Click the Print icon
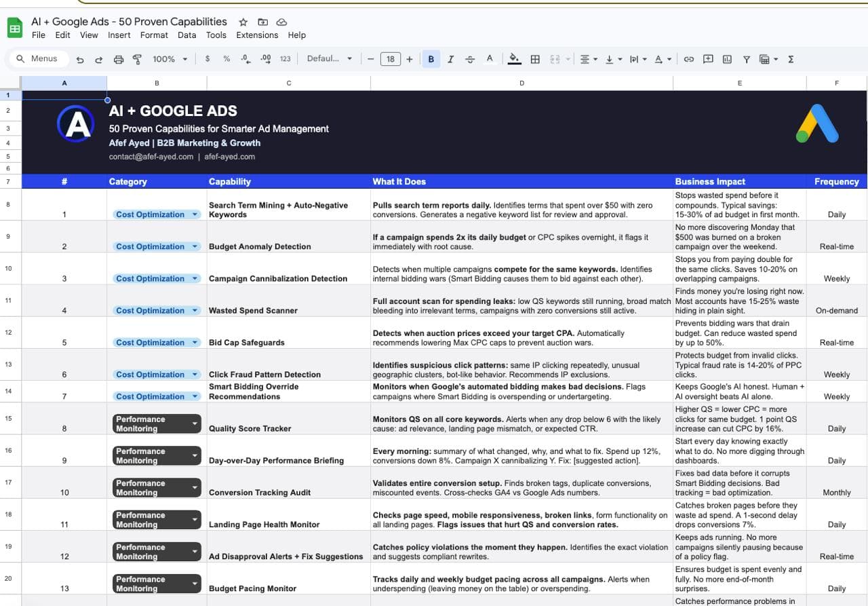This screenshot has width=868, height=606. coord(119,59)
